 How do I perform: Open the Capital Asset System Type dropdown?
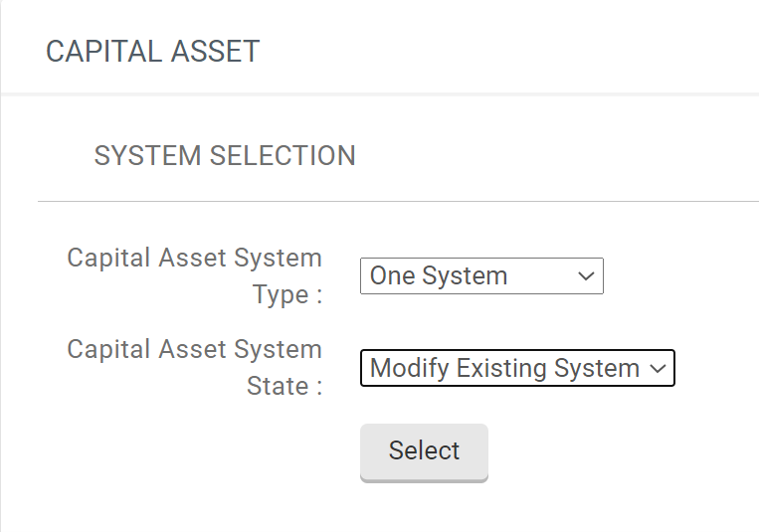[x=481, y=275]
